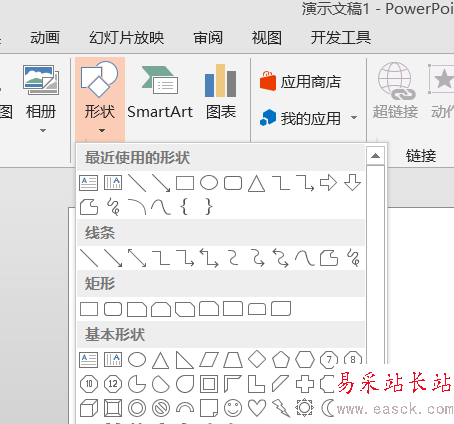Select curved arrow connector in 线条
The image size is (454, 424).
[x=257, y=258]
